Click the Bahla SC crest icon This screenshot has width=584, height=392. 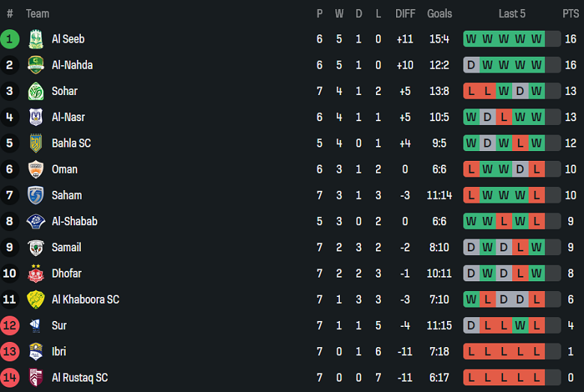tap(35, 143)
